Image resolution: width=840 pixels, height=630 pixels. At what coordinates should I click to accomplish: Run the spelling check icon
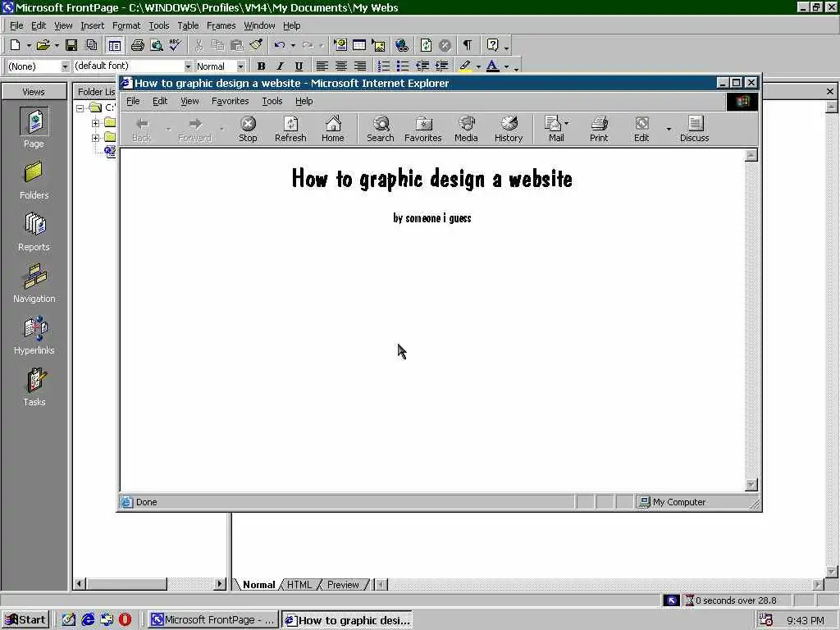tap(176, 46)
